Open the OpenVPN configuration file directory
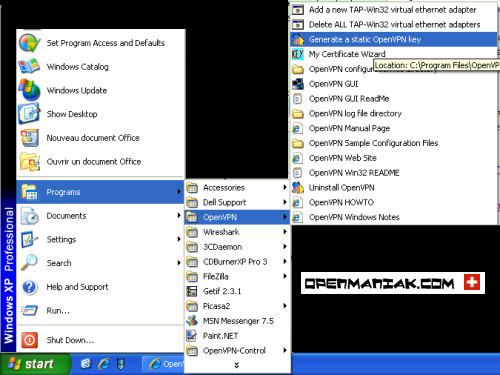 pyautogui.click(x=394, y=69)
